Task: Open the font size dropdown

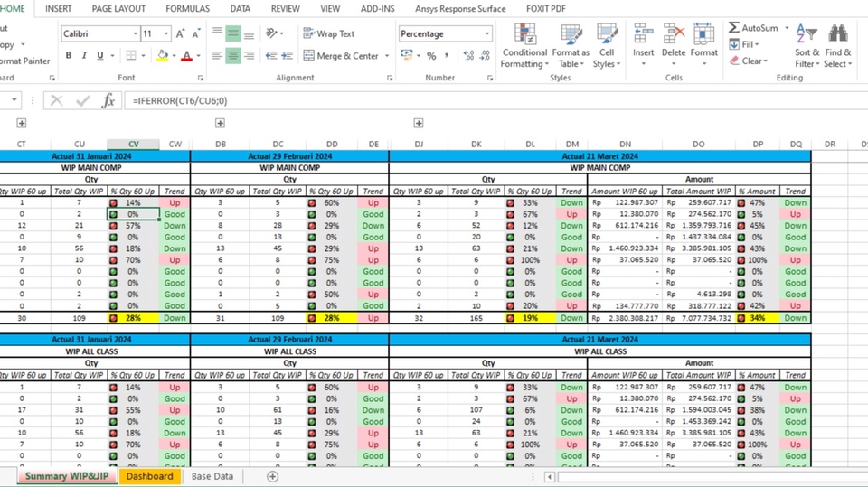Action: (166, 33)
